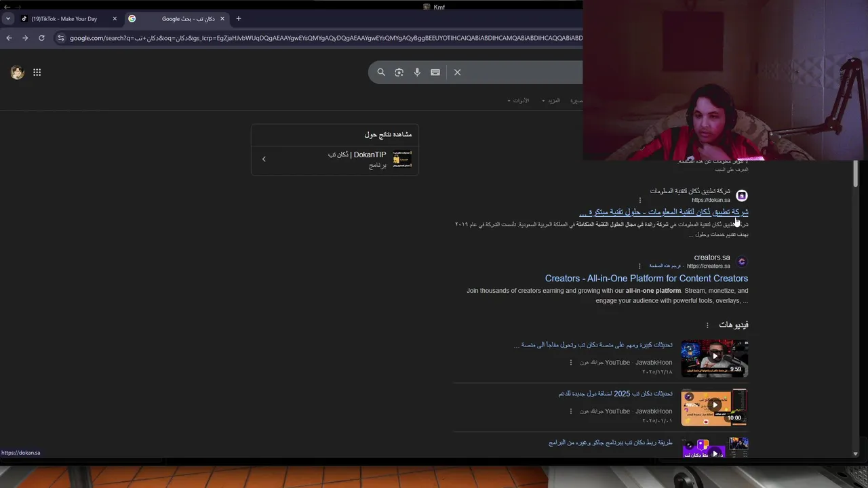This screenshot has height=488, width=868.
Task: Play the 10:00 video thumbnail
Action: tap(715, 407)
